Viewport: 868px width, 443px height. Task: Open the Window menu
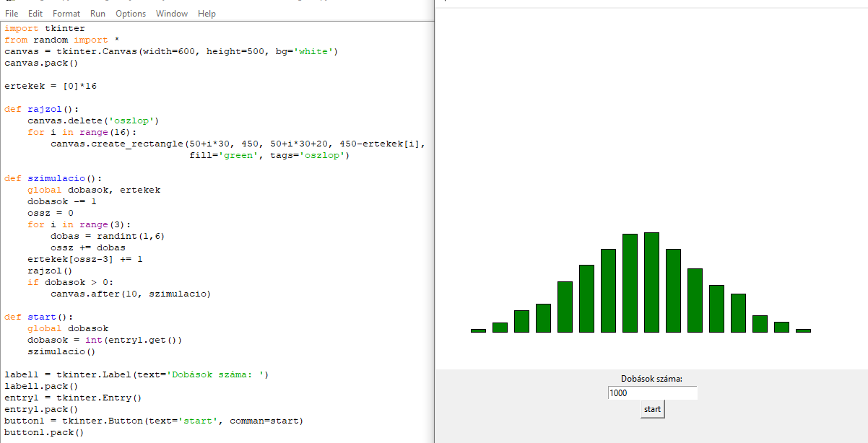pos(172,14)
